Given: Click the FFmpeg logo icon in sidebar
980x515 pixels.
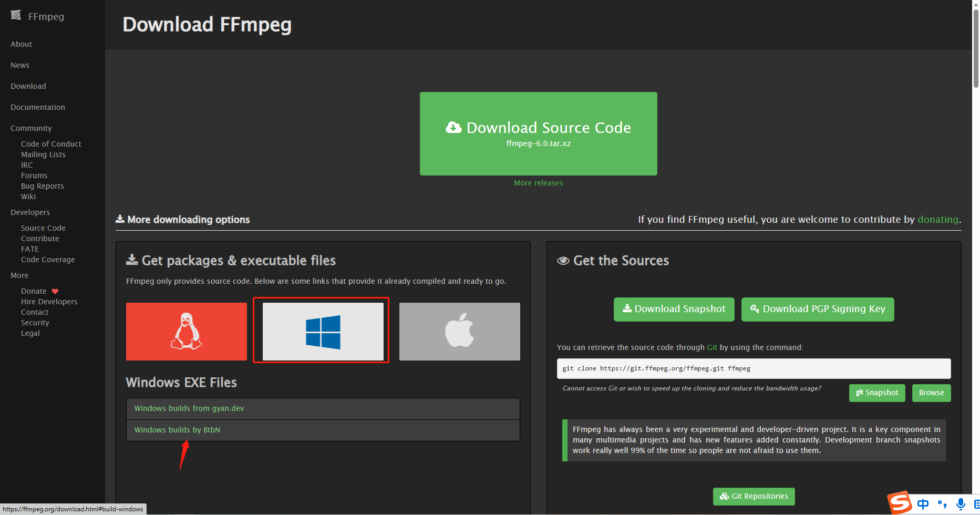Looking at the screenshot, I should pyautogui.click(x=16, y=15).
